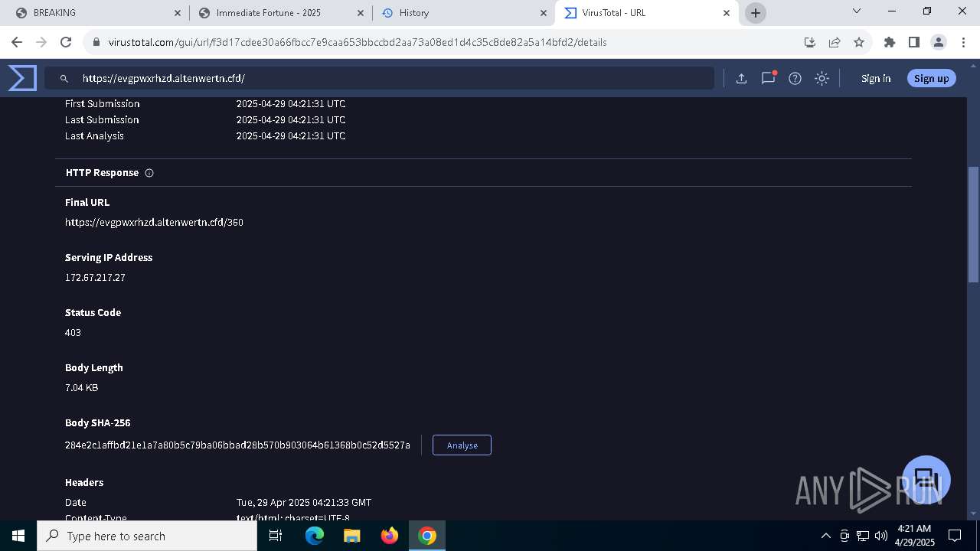Open Microsoft Edge from the taskbar

coord(315,536)
